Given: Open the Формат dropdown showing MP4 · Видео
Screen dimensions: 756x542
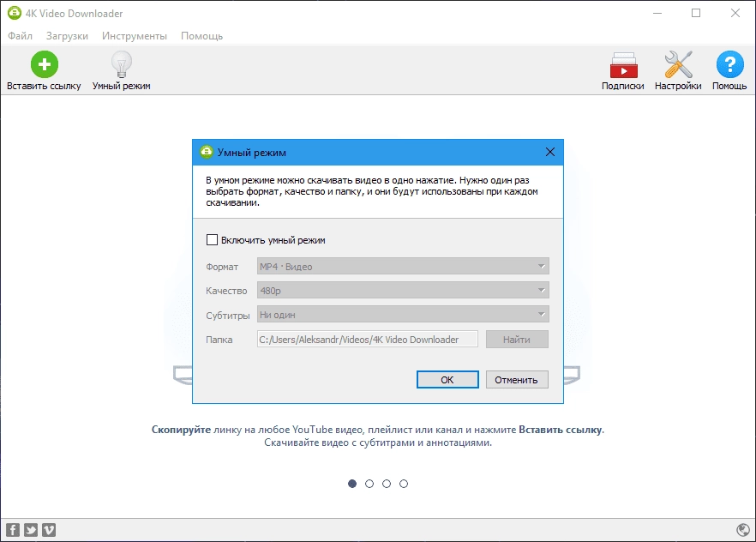Looking at the screenshot, I should [x=403, y=266].
